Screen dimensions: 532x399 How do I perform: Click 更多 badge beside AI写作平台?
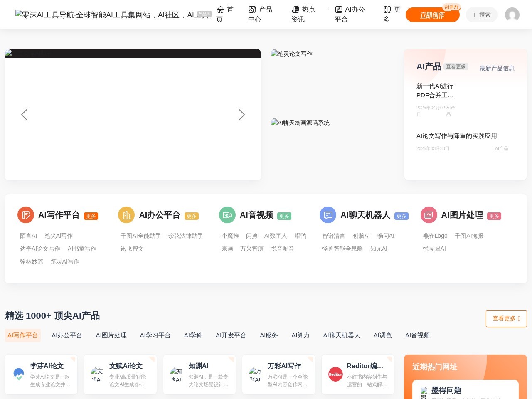[91, 216]
